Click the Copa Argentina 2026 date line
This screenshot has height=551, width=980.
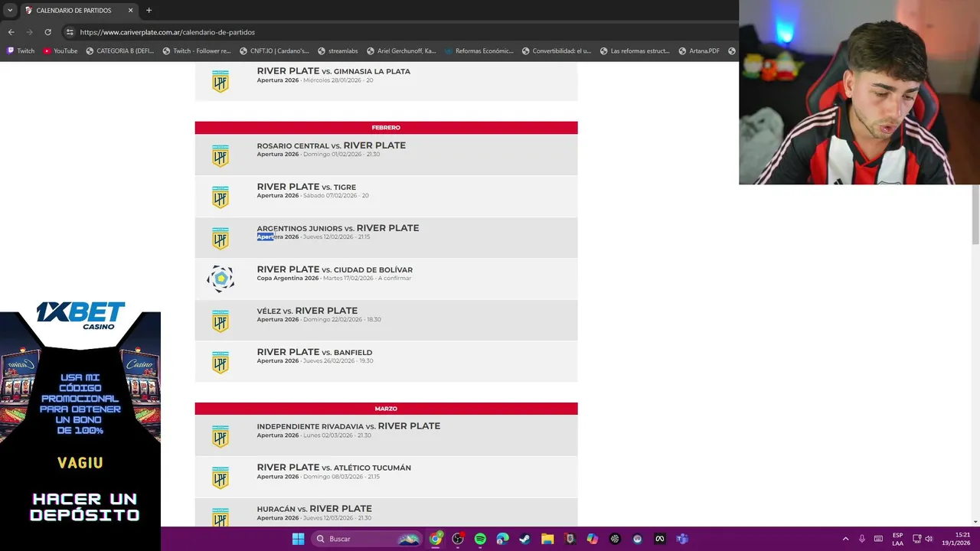click(x=334, y=279)
